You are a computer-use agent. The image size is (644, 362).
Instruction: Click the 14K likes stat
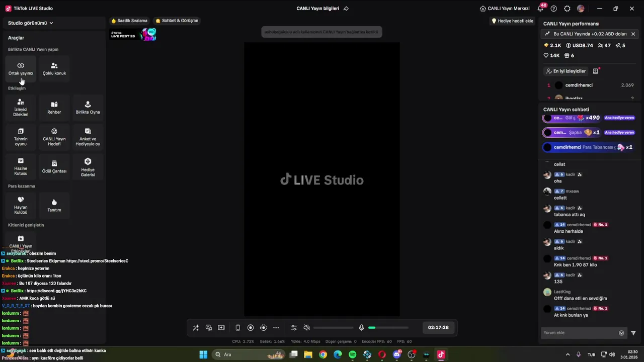point(552,56)
